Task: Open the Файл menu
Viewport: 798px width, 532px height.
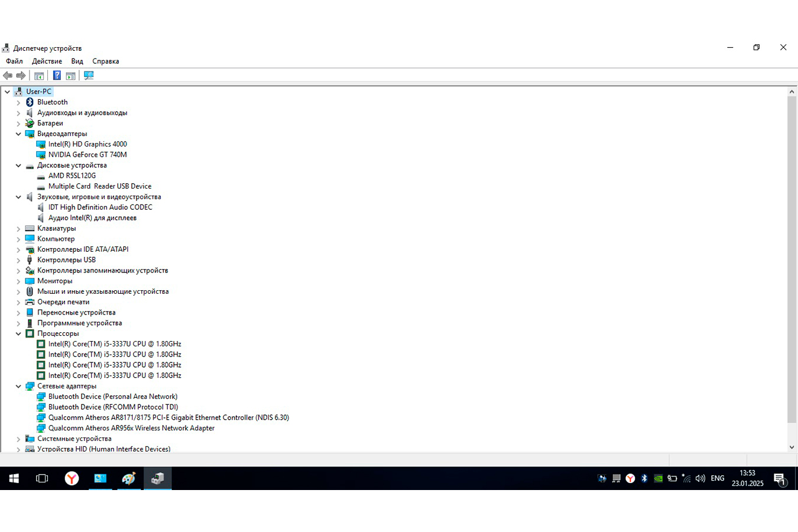Action: pyautogui.click(x=14, y=61)
